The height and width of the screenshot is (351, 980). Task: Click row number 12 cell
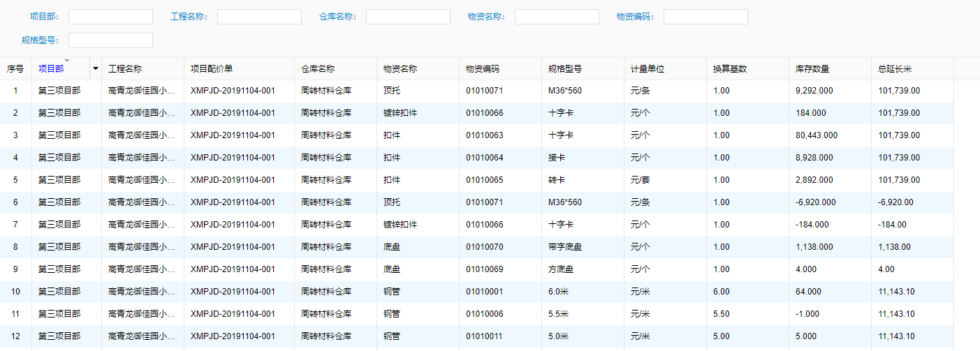click(15, 336)
